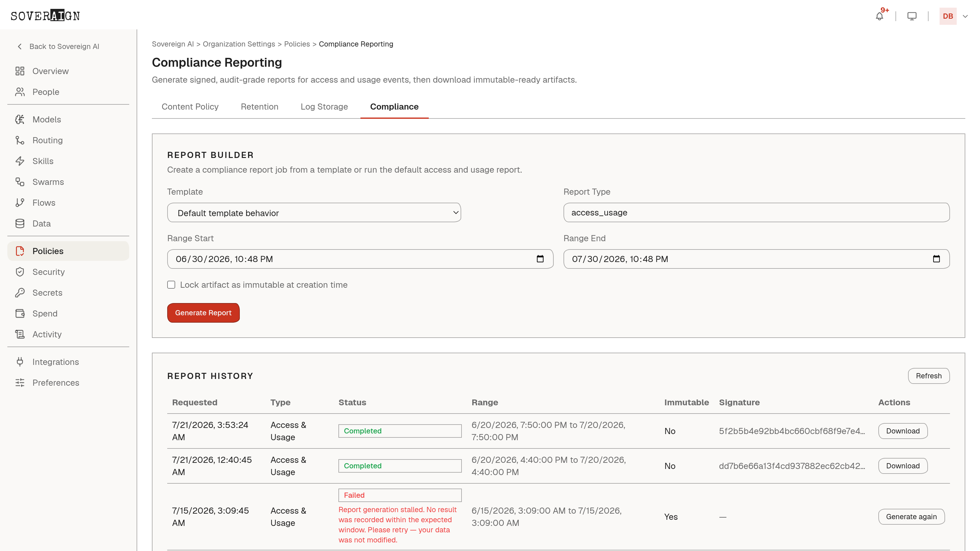Open the DB user avatar
This screenshot has width=980, height=551.
pos(948,16)
